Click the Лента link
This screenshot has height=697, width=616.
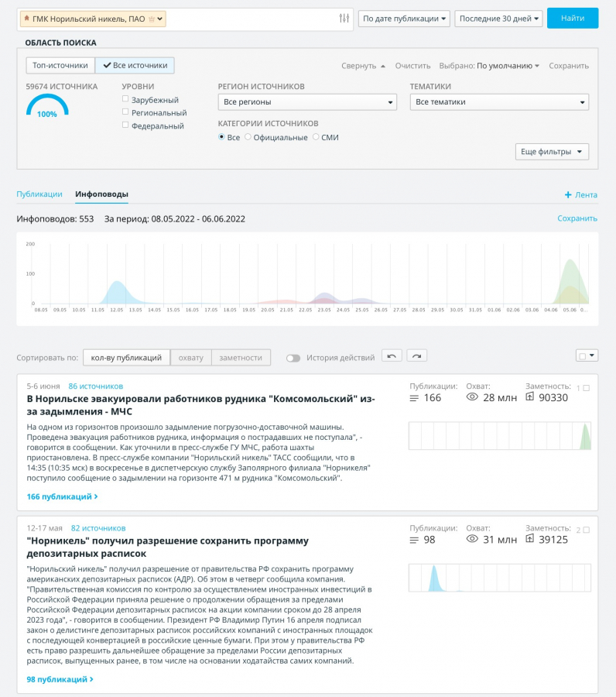(586, 194)
